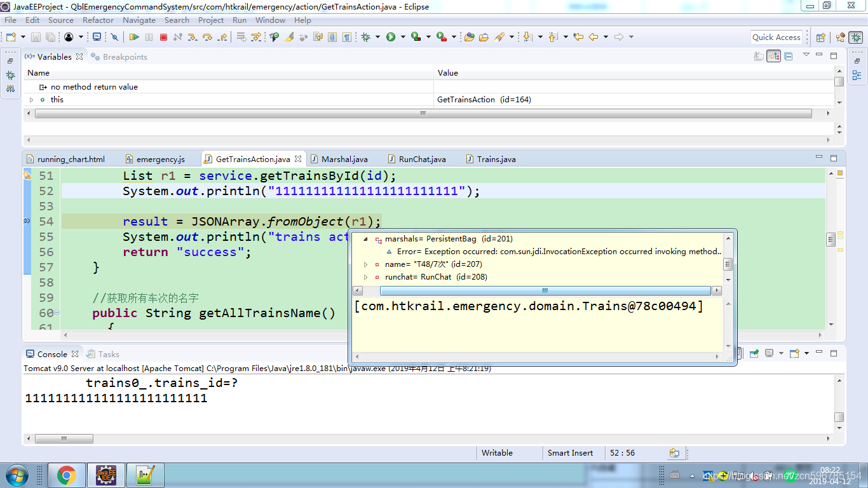Click the Next Annotation arrow icon
The image size is (868, 488).
pyautogui.click(x=527, y=37)
